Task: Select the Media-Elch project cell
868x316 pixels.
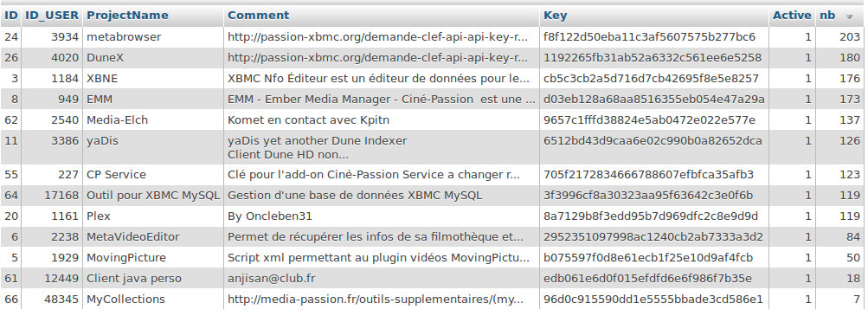Action: pos(153,120)
